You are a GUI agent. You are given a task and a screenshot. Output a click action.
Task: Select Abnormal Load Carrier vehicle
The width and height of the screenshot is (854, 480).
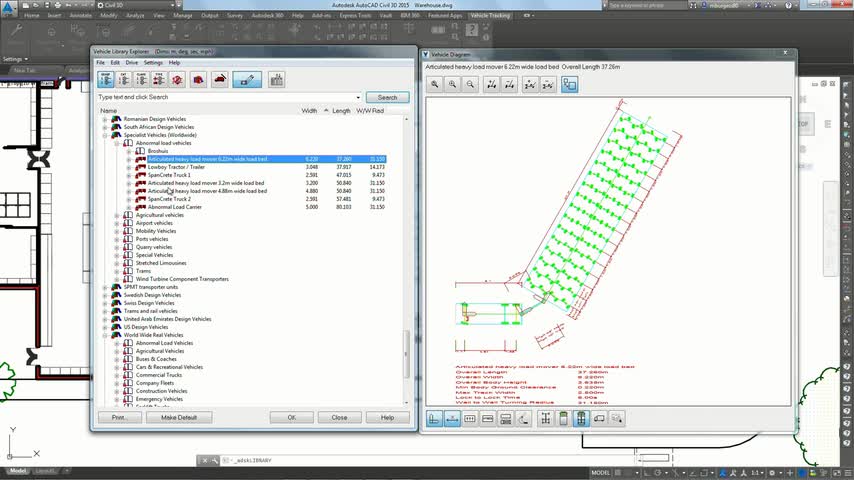coord(174,207)
